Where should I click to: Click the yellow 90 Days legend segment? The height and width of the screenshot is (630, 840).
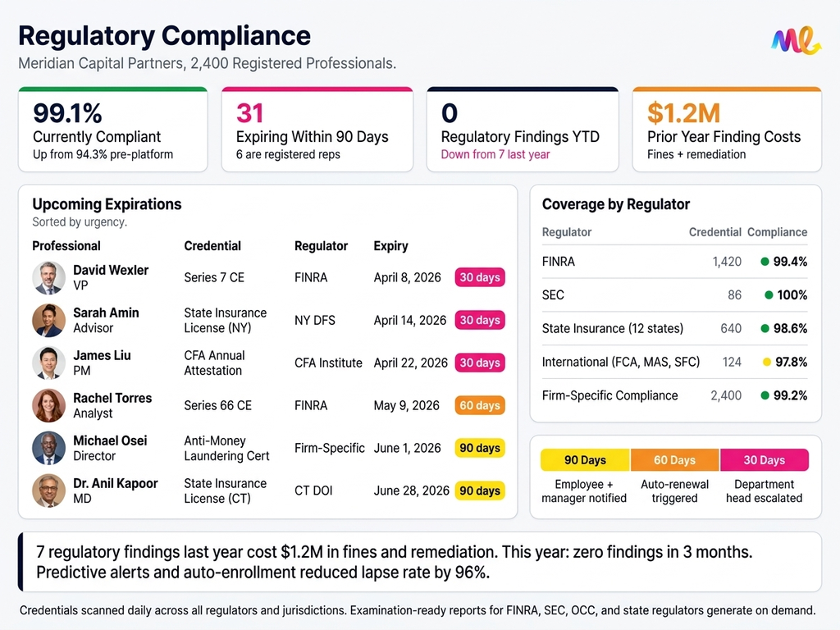tap(585, 460)
